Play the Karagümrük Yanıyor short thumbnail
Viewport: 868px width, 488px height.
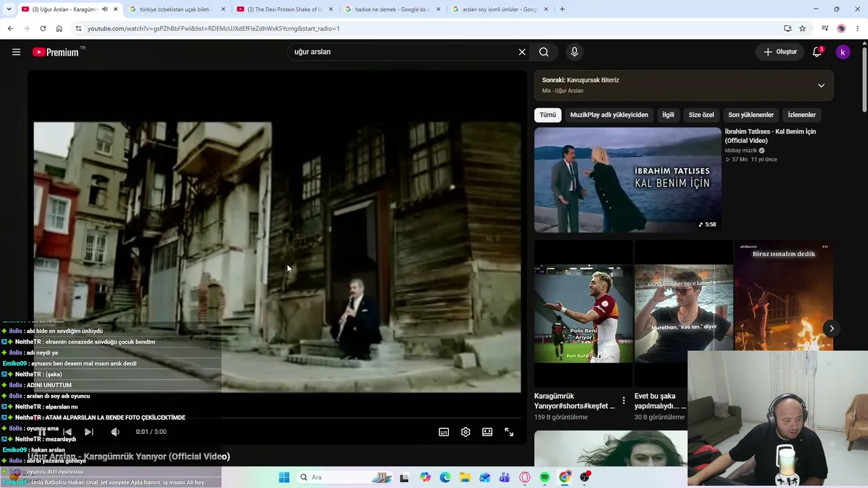click(583, 314)
